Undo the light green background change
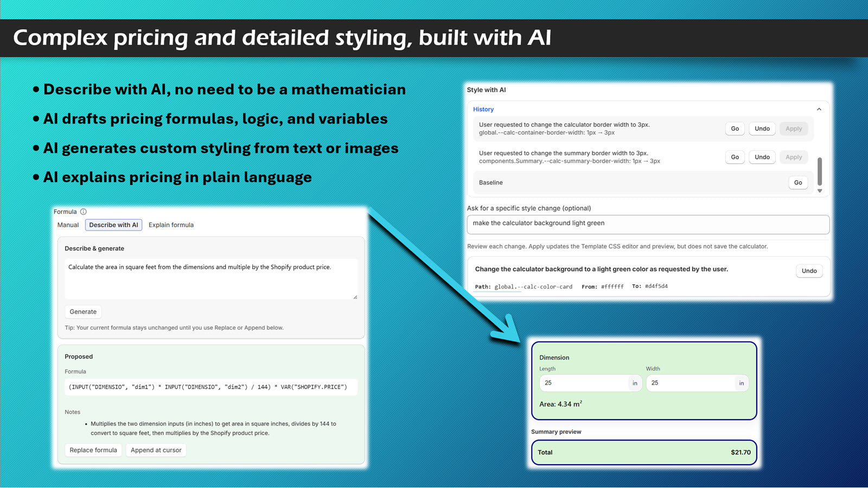The image size is (868, 488). (809, 271)
